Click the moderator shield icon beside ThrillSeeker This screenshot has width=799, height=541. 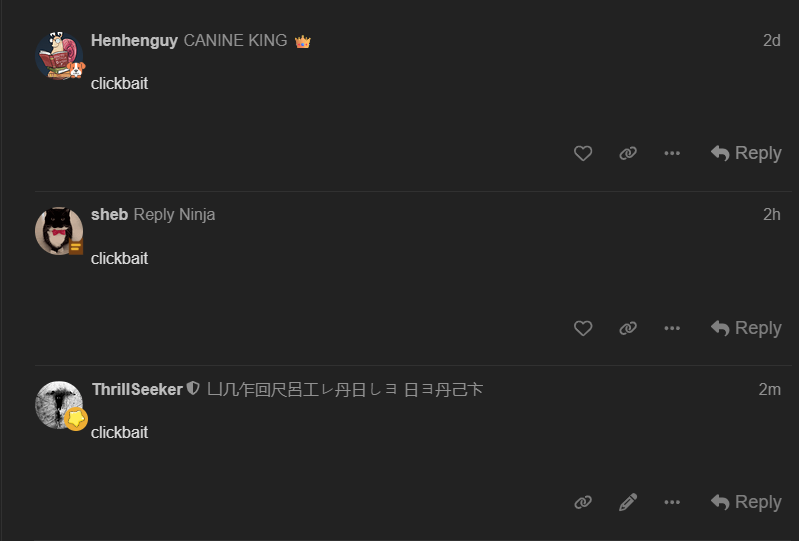pyautogui.click(x=194, y=389)
